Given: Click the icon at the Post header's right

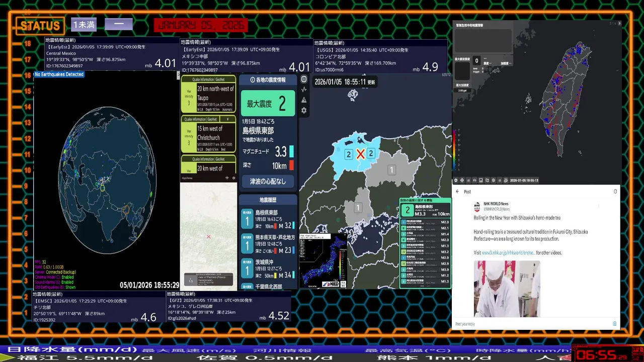Looking at the screenshot, I should tap(615, 192).
